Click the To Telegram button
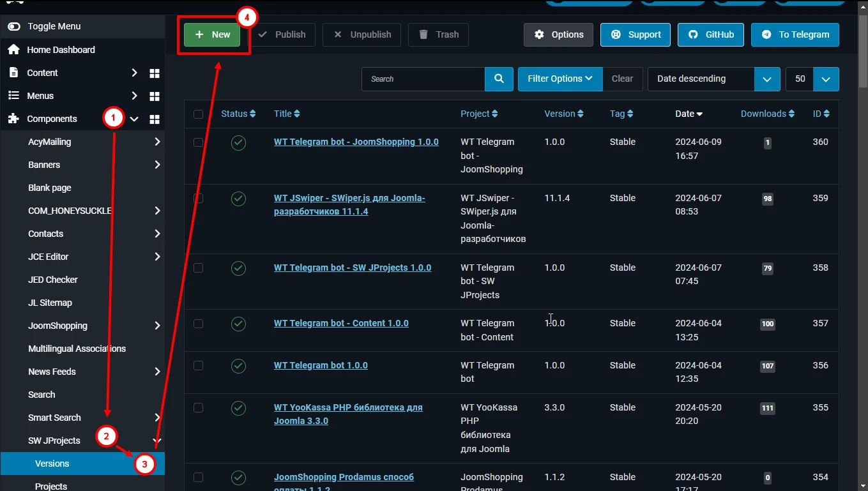 [795, 34]
